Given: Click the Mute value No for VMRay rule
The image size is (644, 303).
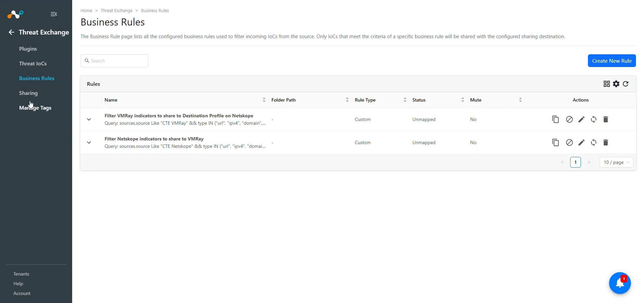Looking at the screenshot, I should tap(473, 119).
